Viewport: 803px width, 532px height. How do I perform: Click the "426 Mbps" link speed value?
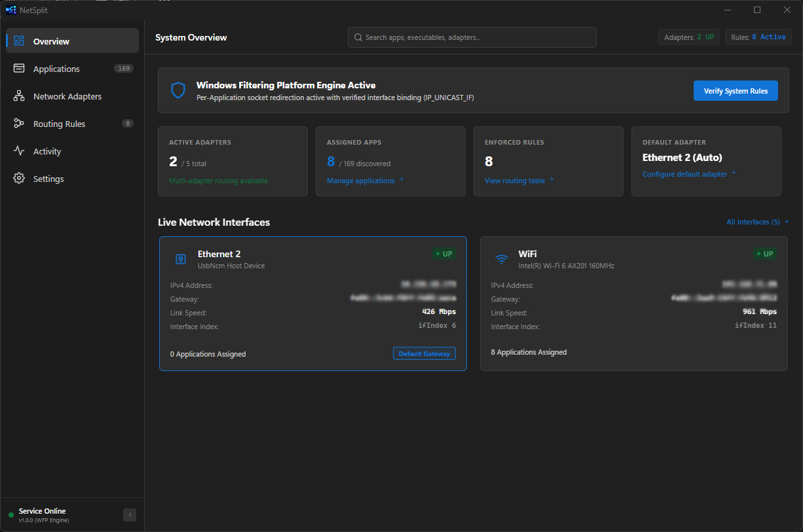439,312
